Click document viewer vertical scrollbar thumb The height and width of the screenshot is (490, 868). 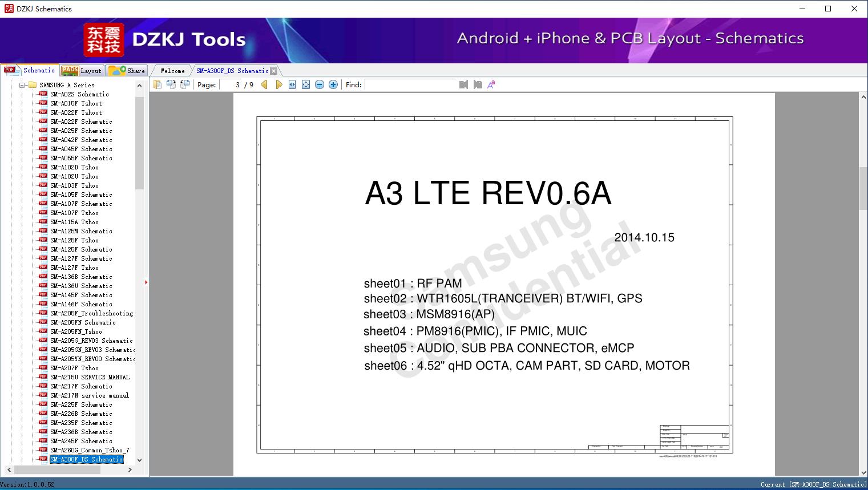click(863, 188)
